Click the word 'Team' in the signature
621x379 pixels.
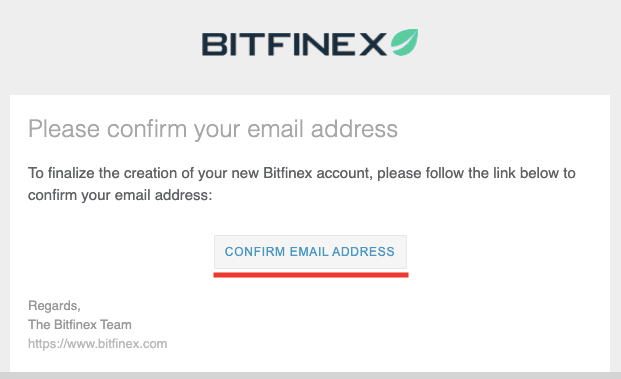pos(115,324)
